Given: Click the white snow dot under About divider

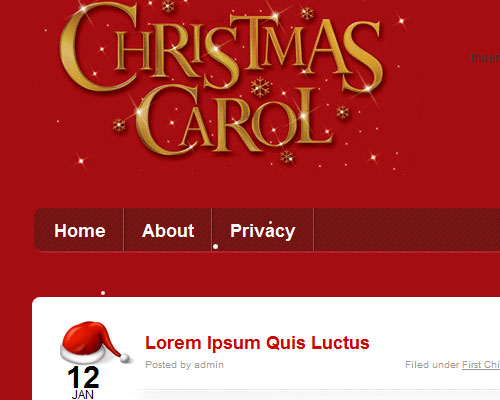Looking at the screenshot, I should (x=216, y=246).
